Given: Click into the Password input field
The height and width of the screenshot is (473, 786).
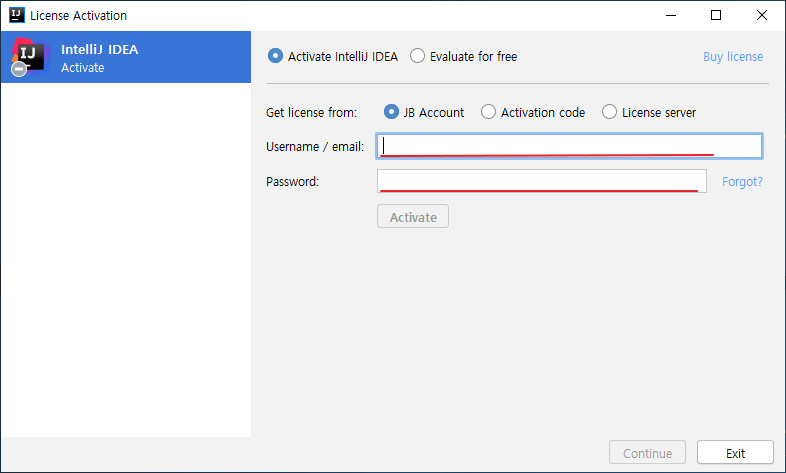Looking at the screenshot, I should pos(542,181).
